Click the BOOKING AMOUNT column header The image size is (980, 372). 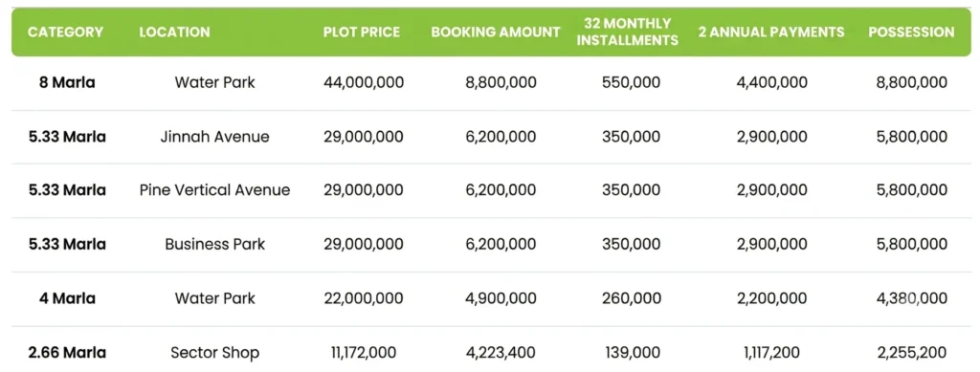click(496, 32)
